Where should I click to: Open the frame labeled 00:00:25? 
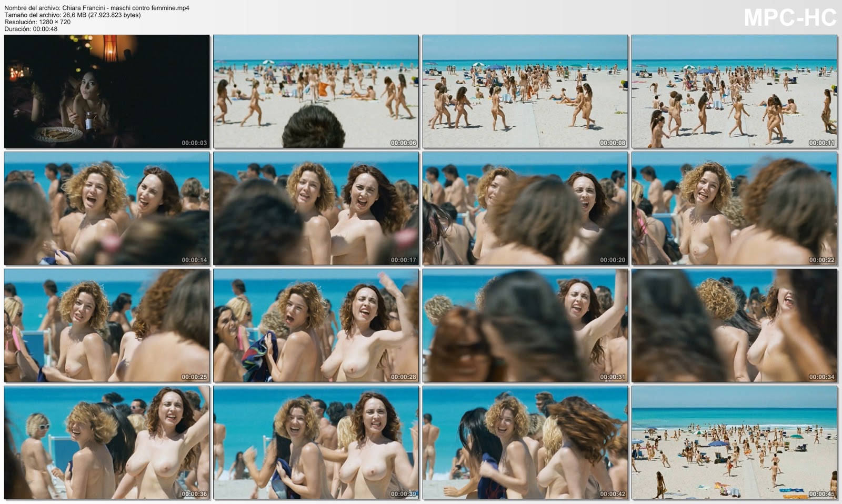point(107,326)
